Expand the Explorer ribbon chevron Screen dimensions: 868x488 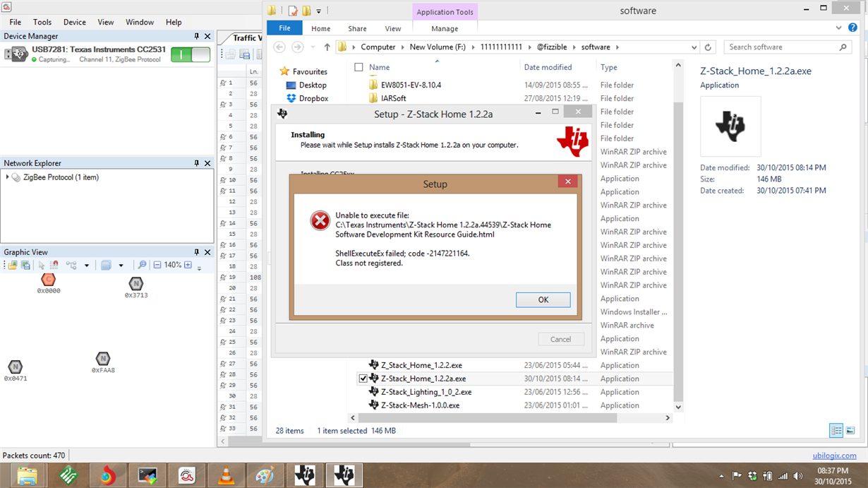pos(838,28)
